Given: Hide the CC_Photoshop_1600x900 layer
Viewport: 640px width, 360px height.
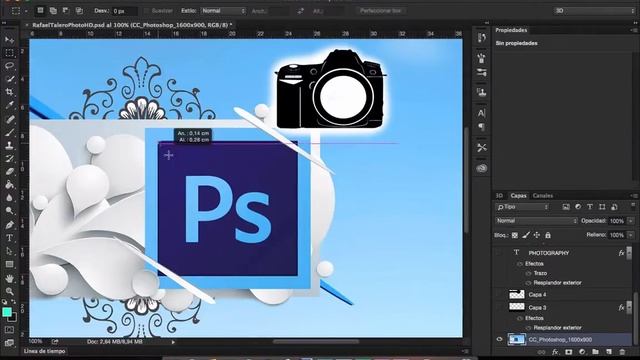Looking at the screenshot, I should 499,340.
